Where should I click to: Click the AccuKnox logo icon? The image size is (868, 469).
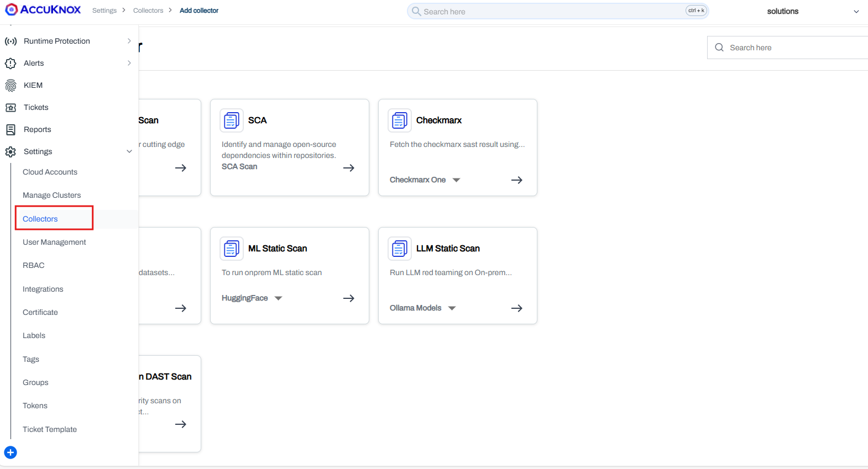11,9
